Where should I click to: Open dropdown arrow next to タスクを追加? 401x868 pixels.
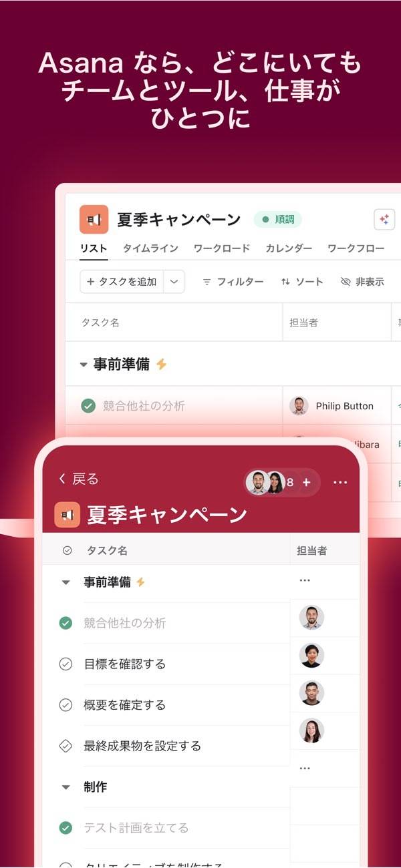tap(174, 282)
